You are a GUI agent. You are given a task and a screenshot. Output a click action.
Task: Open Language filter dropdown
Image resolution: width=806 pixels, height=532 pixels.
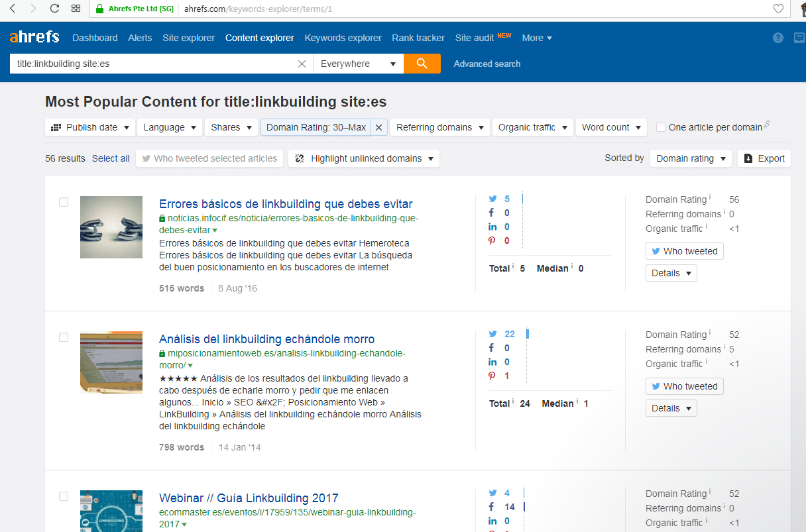click(x=170, y=127)
